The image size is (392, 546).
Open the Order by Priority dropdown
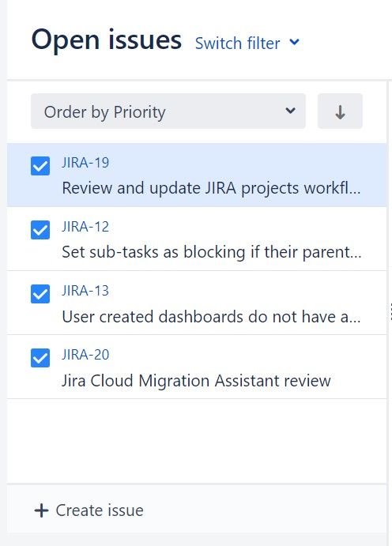[x=168, y=111]
